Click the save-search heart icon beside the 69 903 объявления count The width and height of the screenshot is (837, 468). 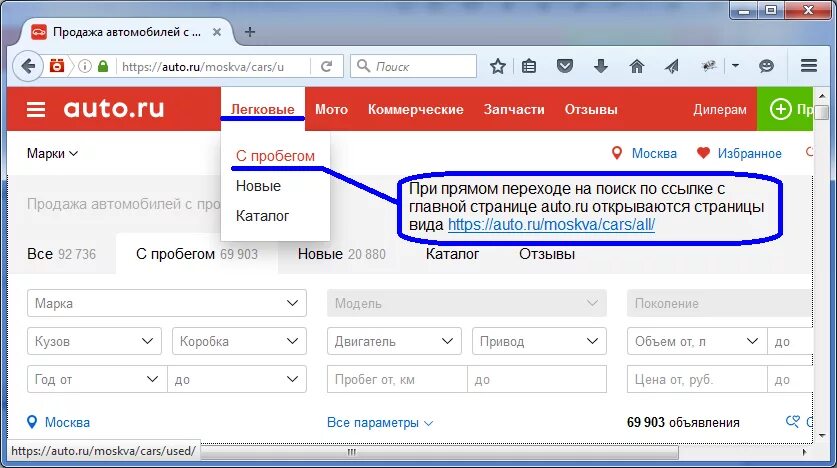793,422
